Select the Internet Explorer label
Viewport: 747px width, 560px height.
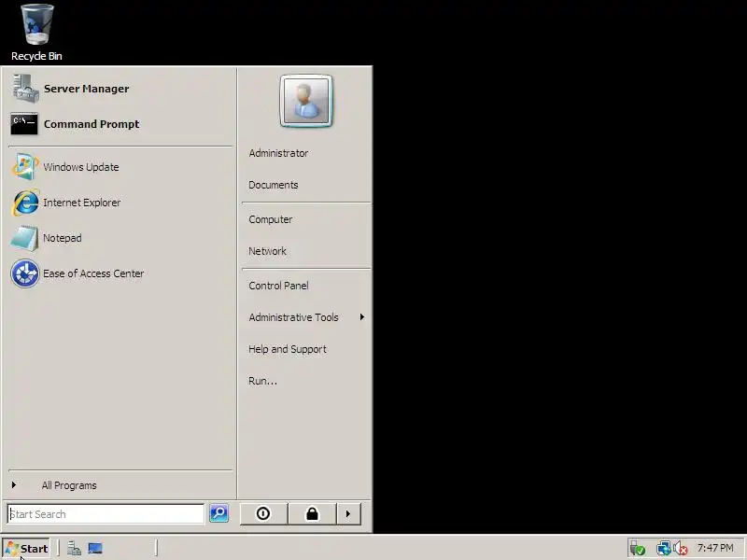(x=81, y=203)
